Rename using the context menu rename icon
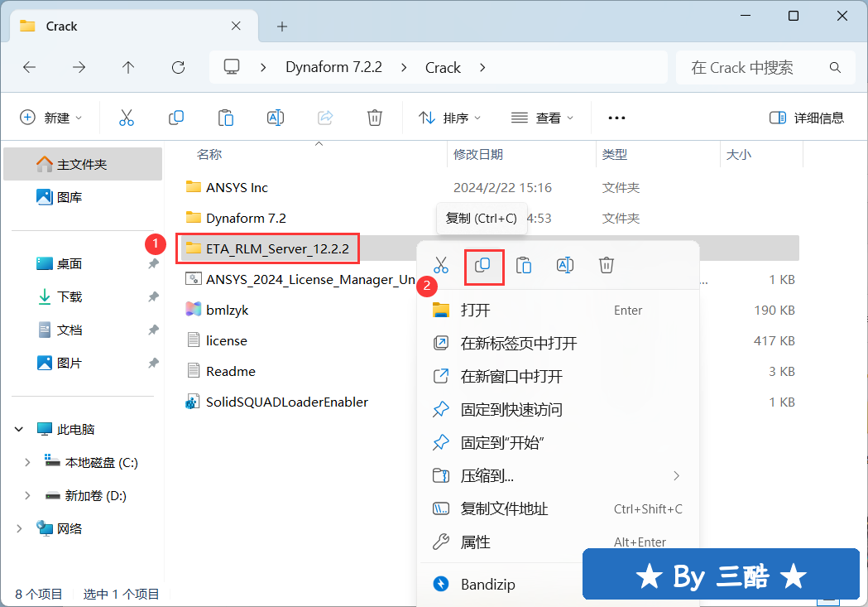The image size is (868, 607). 565,265
